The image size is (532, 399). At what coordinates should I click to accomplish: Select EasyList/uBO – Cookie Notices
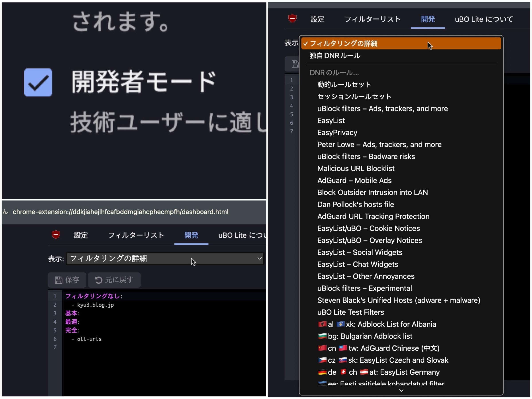tap(401, 228)
